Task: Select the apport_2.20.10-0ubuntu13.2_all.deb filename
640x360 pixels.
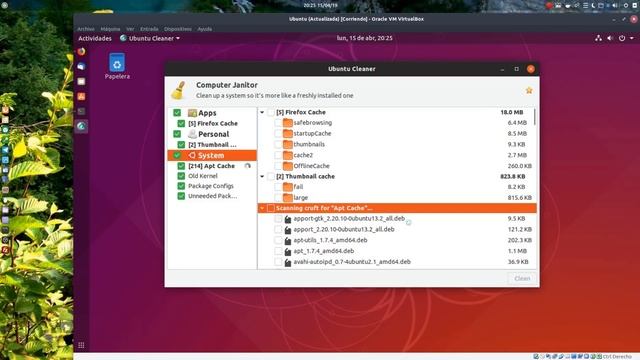Action: pyautogui.click(x=344, y=229)
